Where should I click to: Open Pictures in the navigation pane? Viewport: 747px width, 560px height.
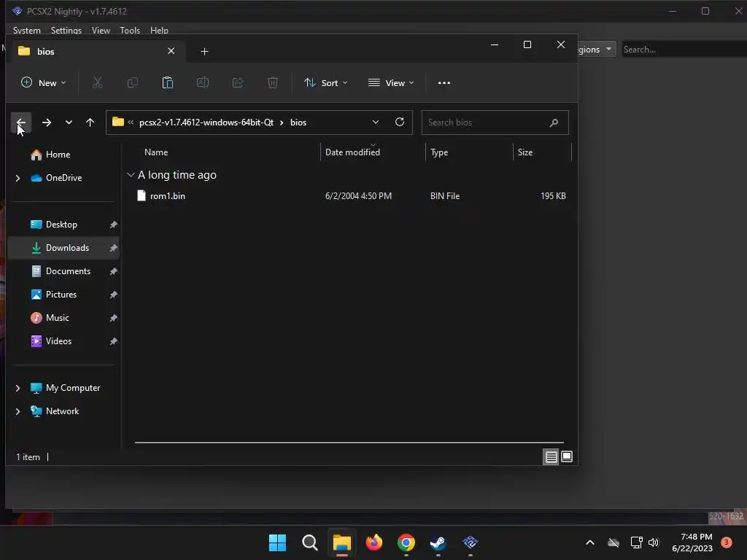[x=61, y=295]
